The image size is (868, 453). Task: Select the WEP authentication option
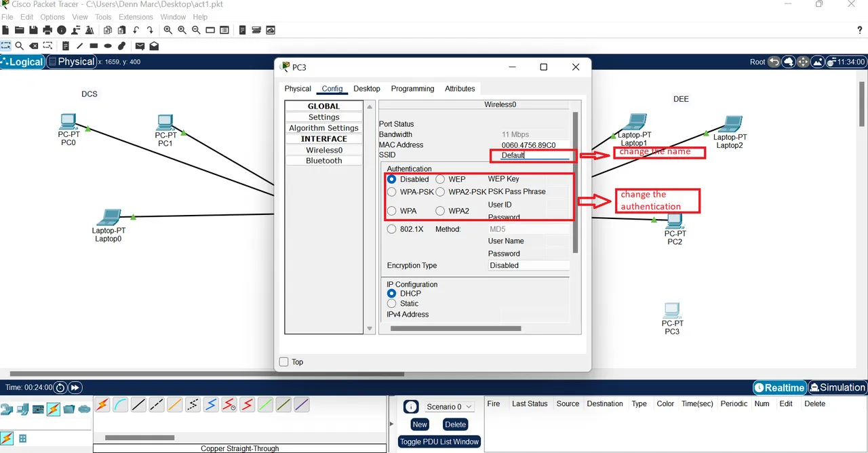(440, 180)
